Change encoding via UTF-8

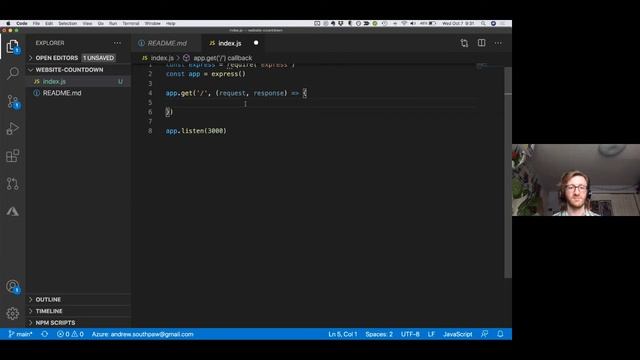tap(410, 334)
